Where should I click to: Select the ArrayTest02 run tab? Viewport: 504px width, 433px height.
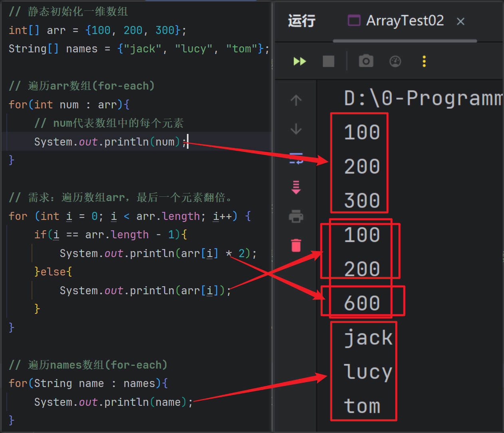(404, 20)
